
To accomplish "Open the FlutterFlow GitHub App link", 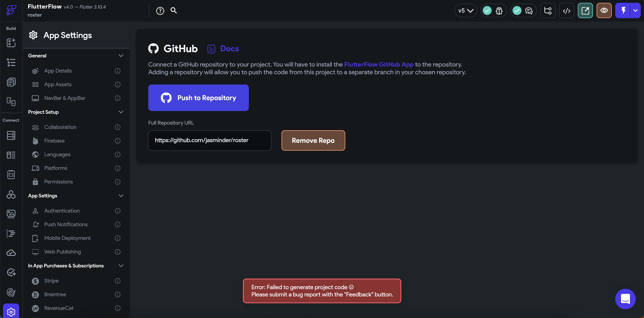I will coord(379,64).
